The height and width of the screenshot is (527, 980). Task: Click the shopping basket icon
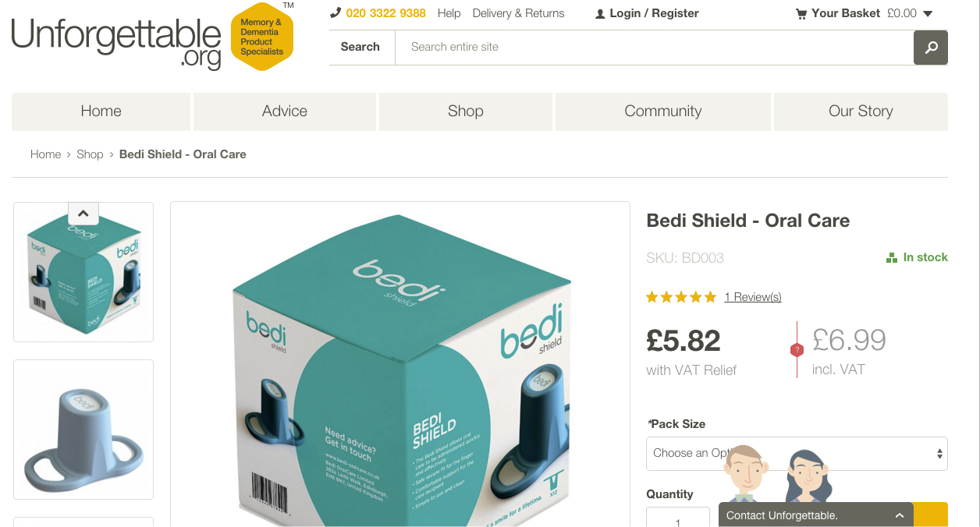(x=801, y=13)
